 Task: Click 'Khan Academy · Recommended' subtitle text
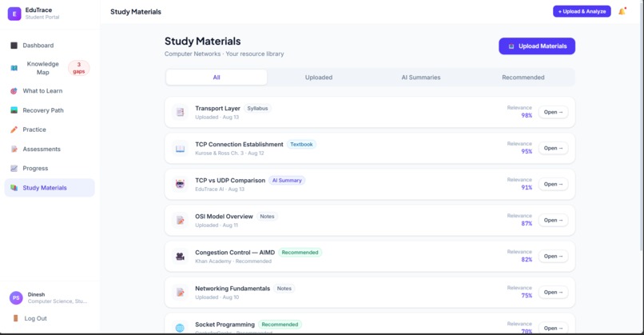[x=233, y=261]
